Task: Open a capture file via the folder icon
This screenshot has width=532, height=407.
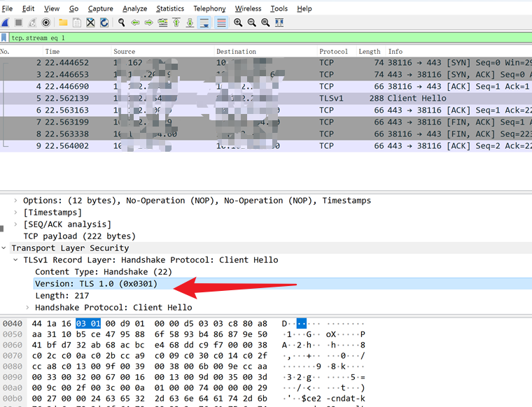Action: pos(63,22)
